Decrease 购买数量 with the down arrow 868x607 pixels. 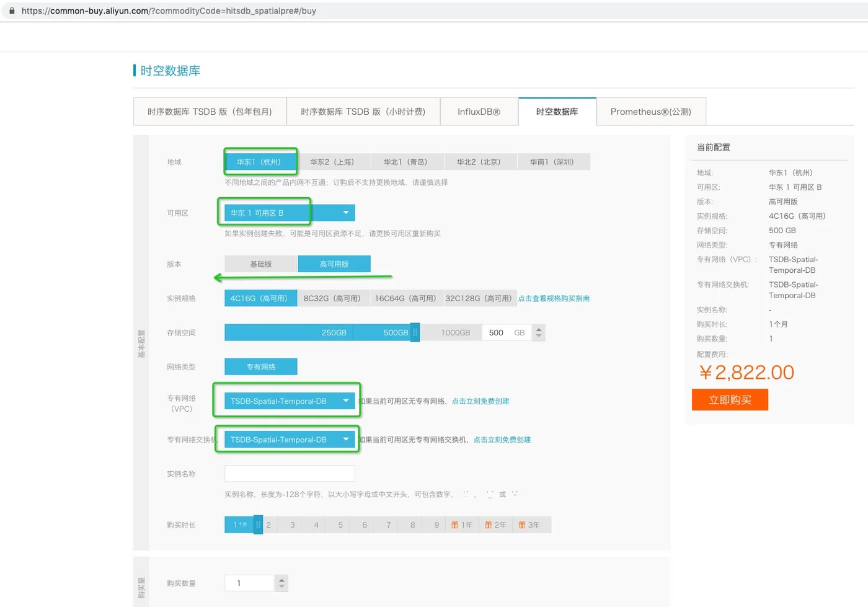[282, 587]
